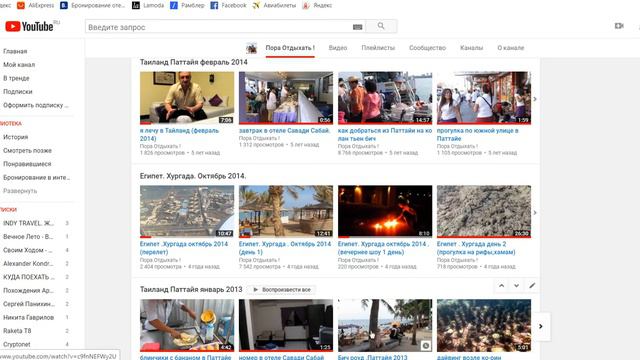The width and height of the screenshot is (640, 360).
Task: Click title Таиланд Паттайя январь 2013
Action: click(191, 289)
